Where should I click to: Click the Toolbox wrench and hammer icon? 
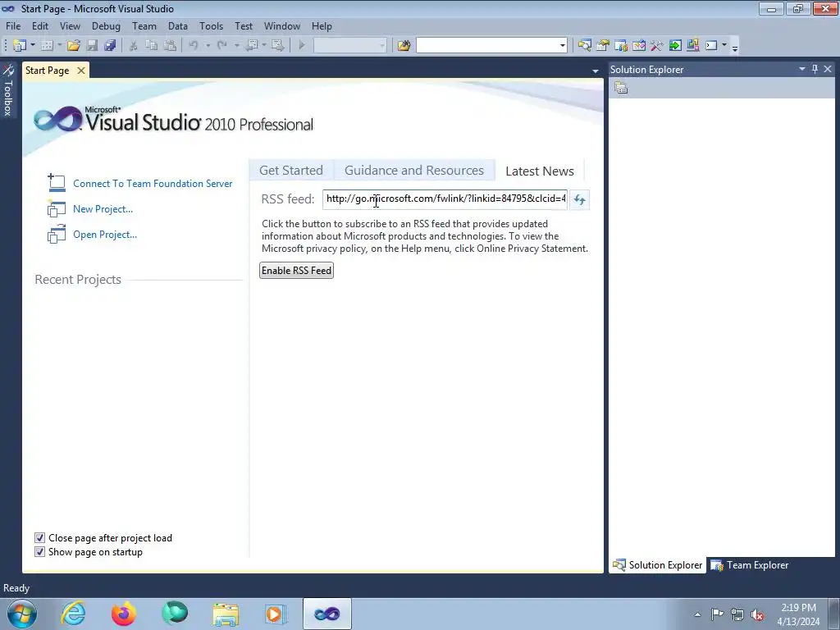tap(657, 46)
